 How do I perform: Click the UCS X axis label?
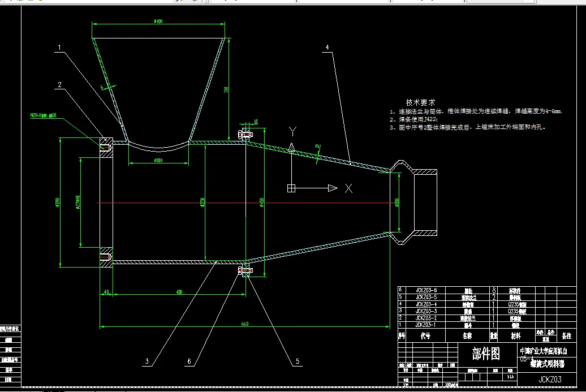348,188
